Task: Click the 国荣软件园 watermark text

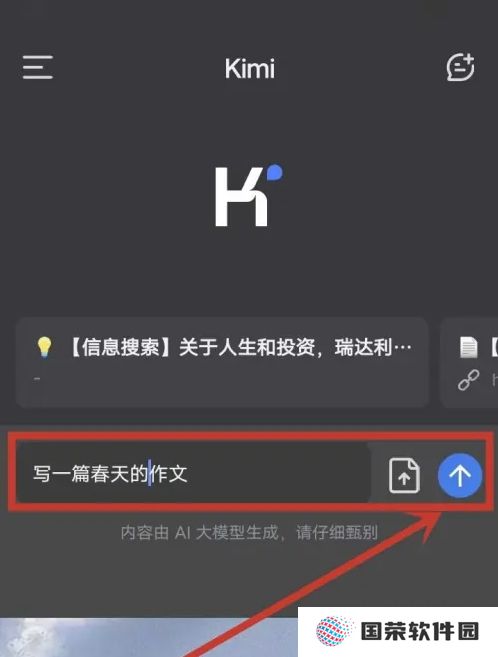Action: pos(420,631)
